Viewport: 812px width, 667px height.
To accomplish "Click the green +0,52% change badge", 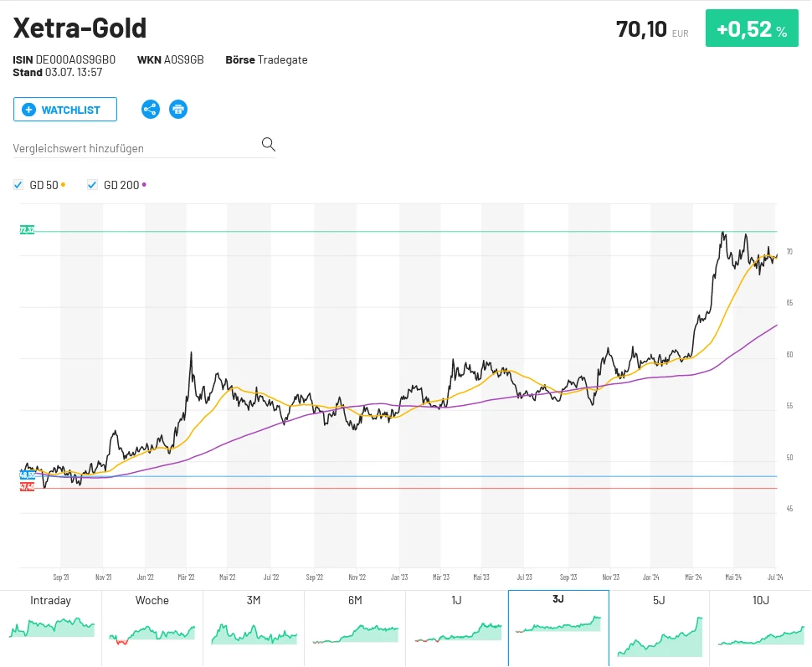I will click(x=751, y=28).
